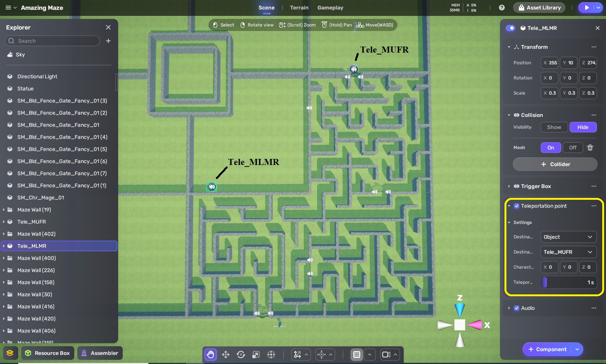Select the Scale tool in bottom toolbar

click(256, 355)
